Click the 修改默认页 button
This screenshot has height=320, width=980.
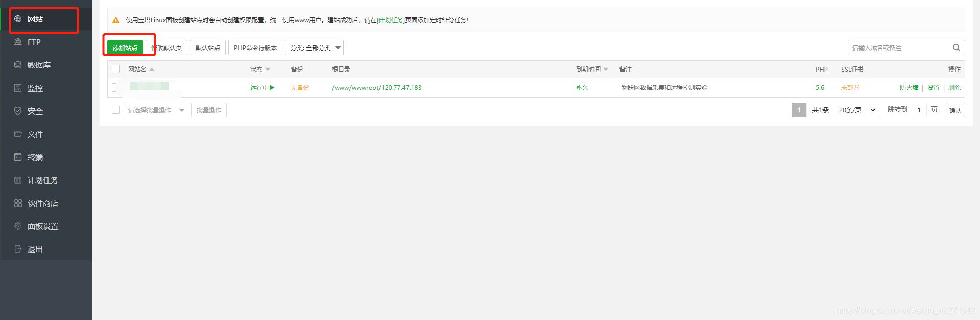(166, 48)
